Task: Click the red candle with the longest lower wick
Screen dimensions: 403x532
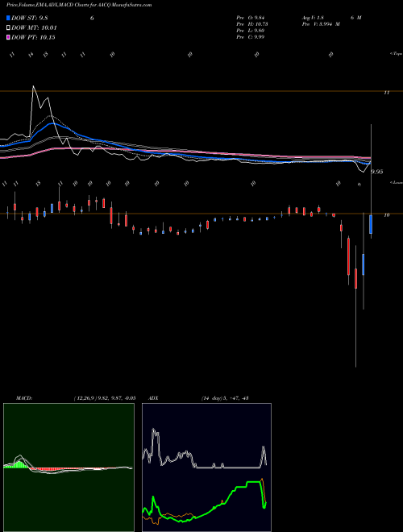Action: point(355,279)
